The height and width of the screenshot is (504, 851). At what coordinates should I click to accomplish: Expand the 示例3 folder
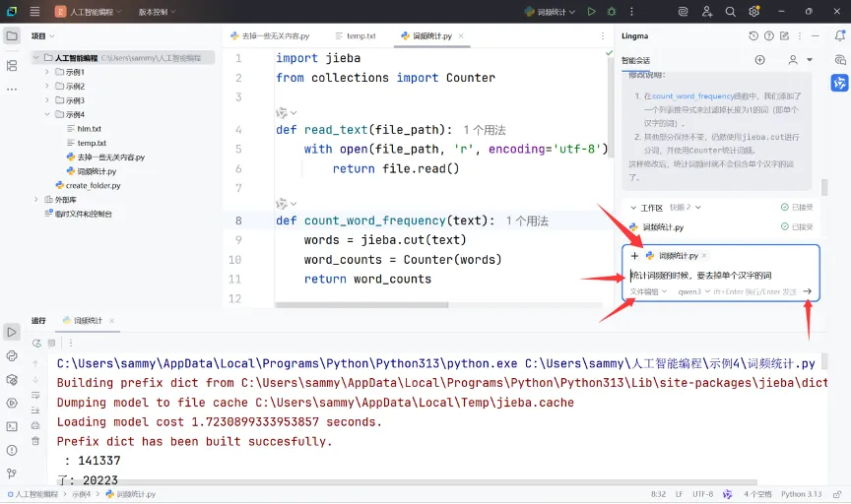pyautogui.click(x=46, y=99)
